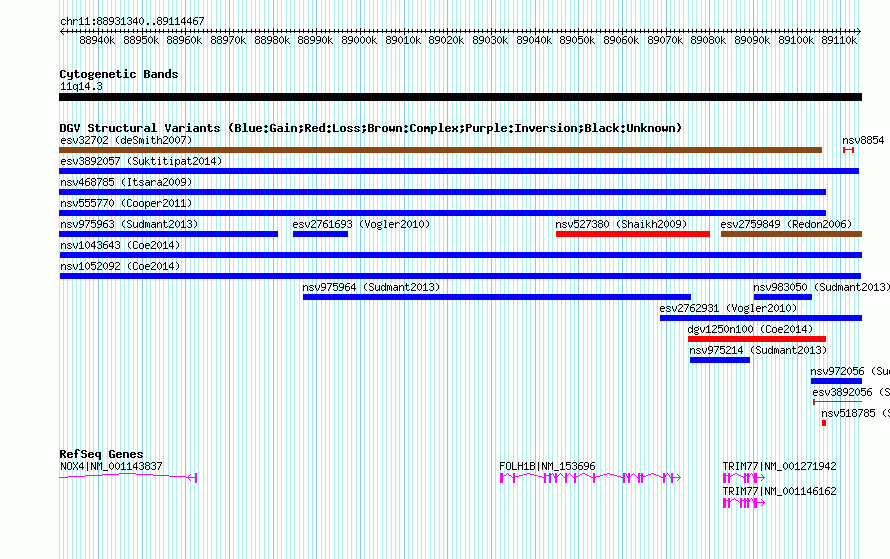Select the TRIM77|NM_001146162 gene model
Viewport: 890px width, 559px height.
pyautogui.click(x=744, y=503)
